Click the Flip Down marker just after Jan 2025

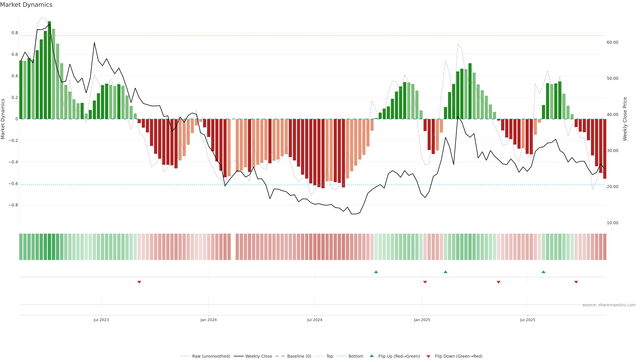[425, 282]
